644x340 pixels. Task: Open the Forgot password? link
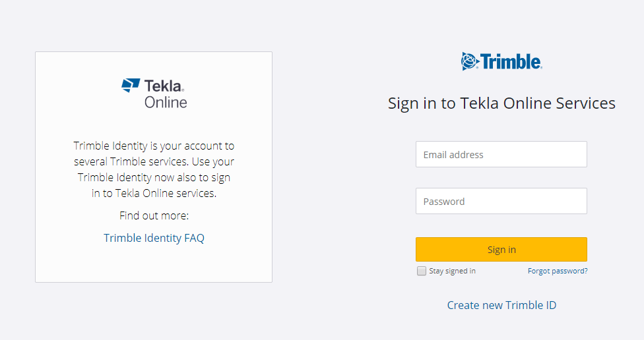click(x=558, y=271)
